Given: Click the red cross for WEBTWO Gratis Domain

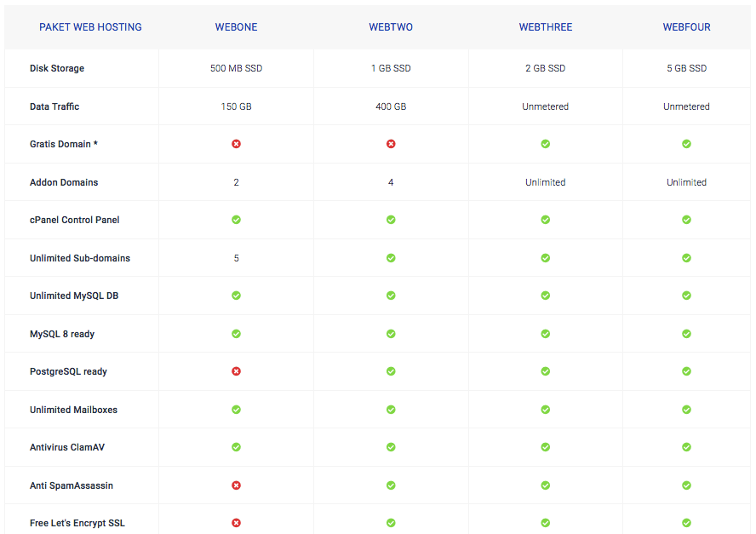Looking at the screenshot, I should coord(391,144).
